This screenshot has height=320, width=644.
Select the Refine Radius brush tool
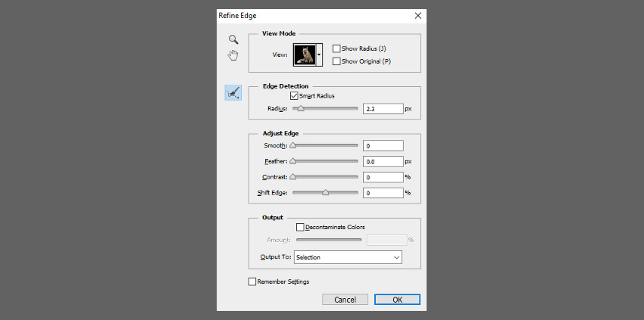pyautogui.click(x=233, y=93)
